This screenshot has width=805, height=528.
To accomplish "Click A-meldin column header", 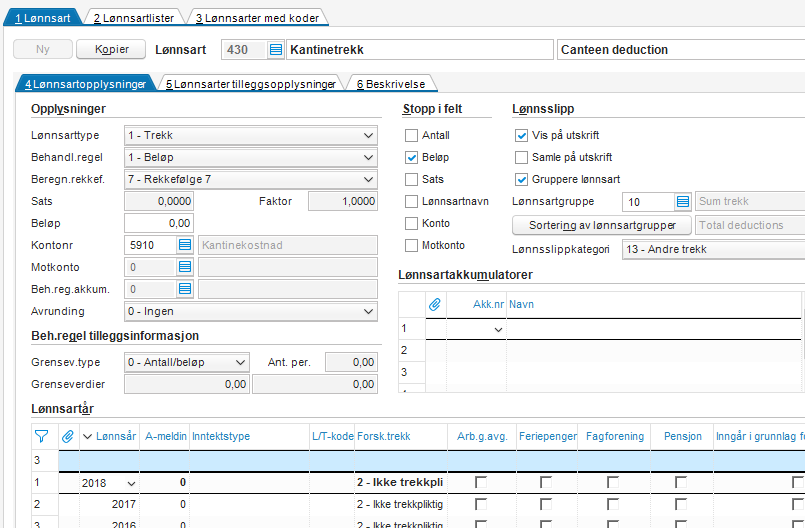I will [165, 437].
